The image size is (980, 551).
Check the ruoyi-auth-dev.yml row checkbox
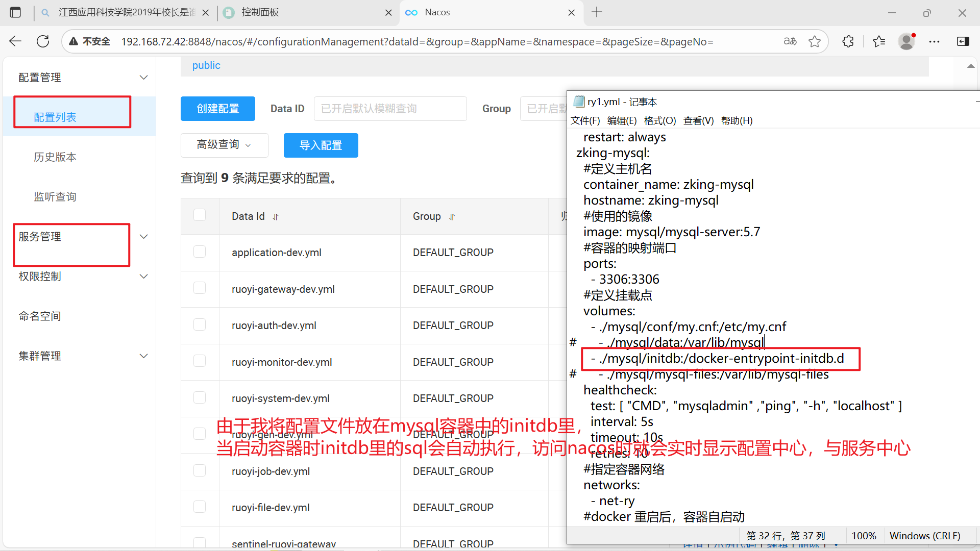click(200, 324)
